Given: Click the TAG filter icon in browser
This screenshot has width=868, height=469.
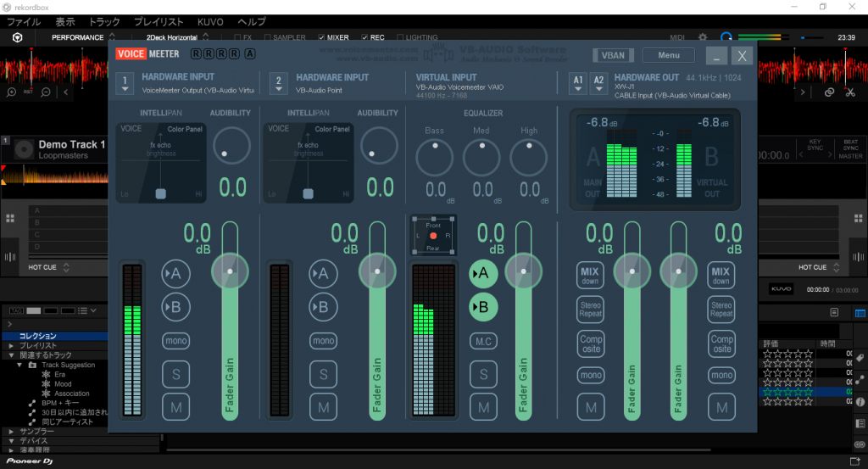Looking at the screenshot, I should 16,310.
